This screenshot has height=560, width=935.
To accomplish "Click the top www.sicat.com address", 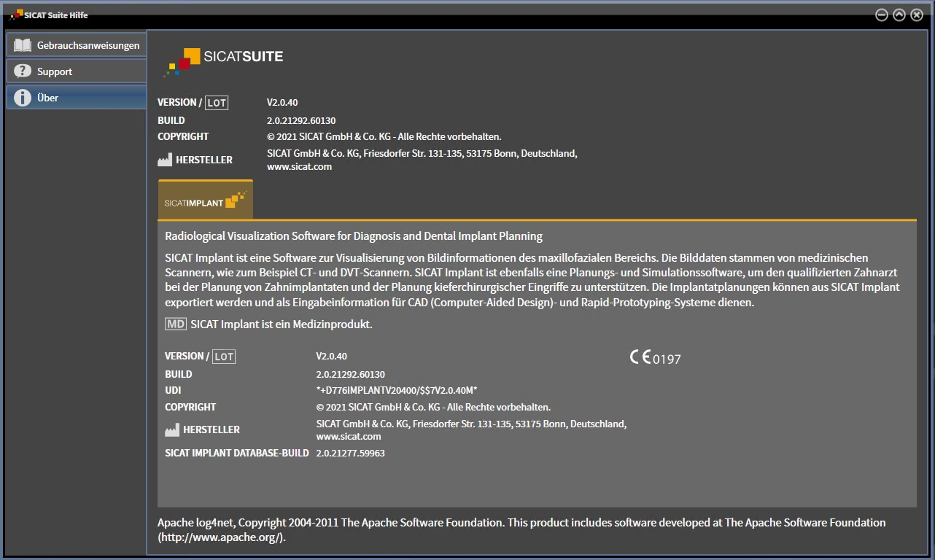I will [299, 166].
